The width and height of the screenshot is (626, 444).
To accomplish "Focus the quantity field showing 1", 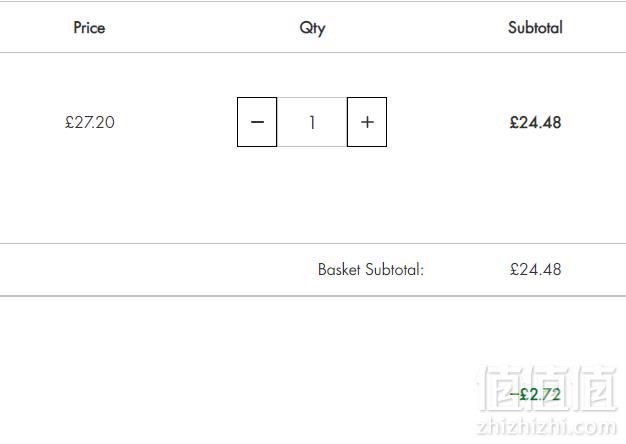I will (312, 122).
